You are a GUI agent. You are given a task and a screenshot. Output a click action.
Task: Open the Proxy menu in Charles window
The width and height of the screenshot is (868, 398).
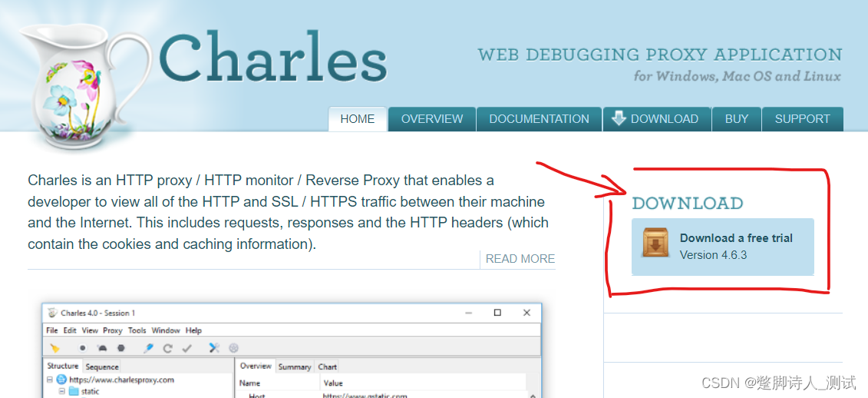point(112,330)
